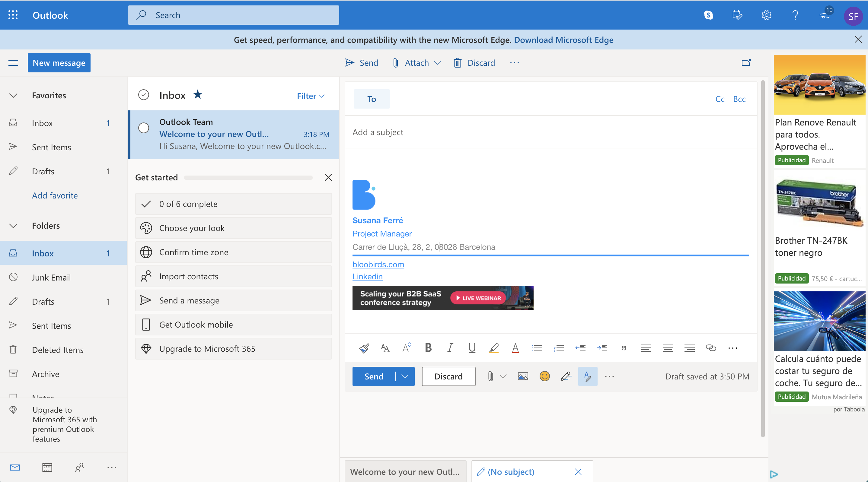Select all messages in Inbox
Image resolution: width=868 pixels, height=482 pixels.
click(x=144, y=95)
